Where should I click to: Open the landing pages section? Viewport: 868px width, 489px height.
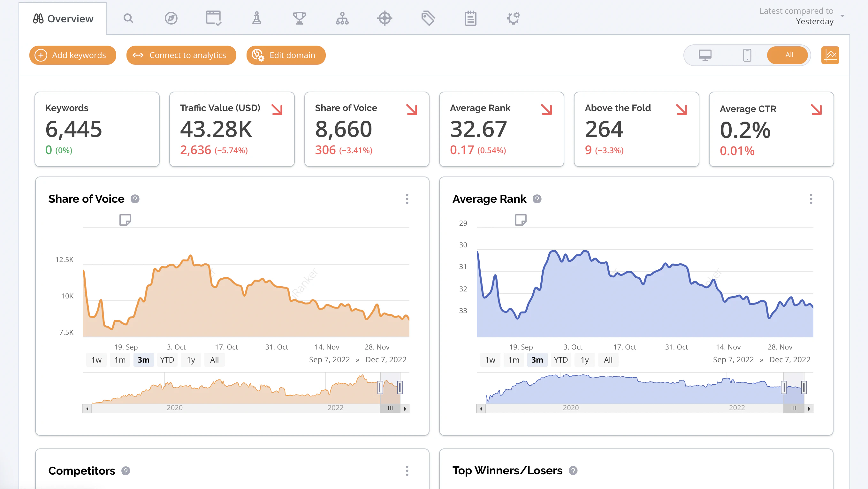point(213,19)
